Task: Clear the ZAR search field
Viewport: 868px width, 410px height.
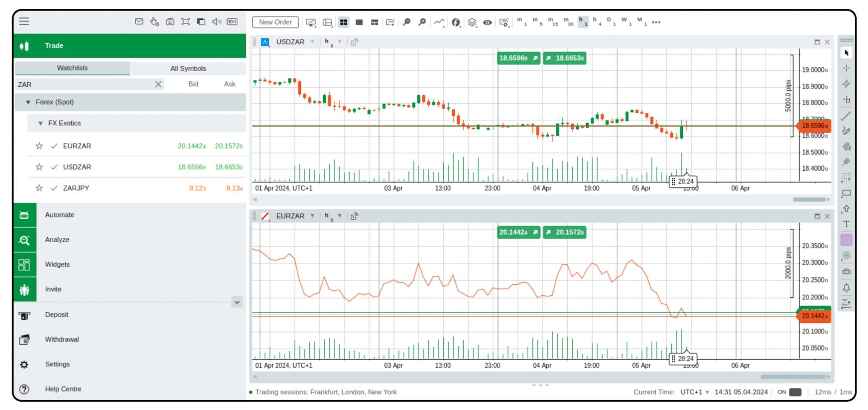Action: [158, 84]
